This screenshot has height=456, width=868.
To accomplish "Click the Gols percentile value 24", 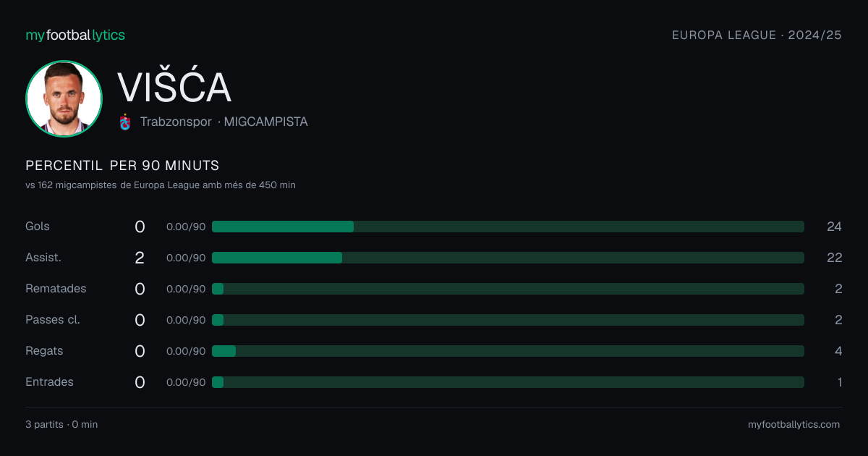I will [x=834, y=227].
